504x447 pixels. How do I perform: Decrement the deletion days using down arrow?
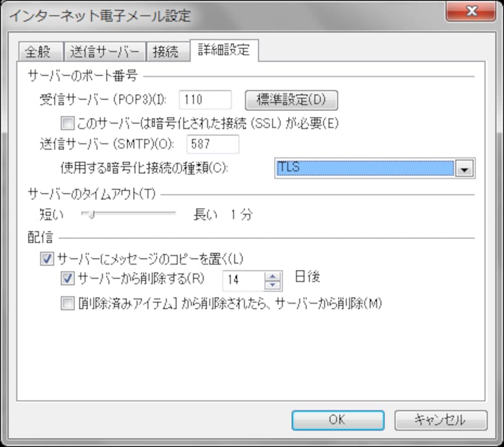pyautogui.click(x=272, y=284)
